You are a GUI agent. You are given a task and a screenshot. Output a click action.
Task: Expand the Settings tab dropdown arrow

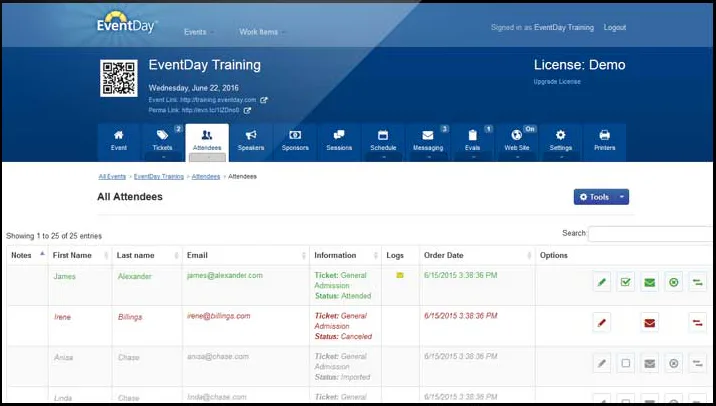(561, 158)
